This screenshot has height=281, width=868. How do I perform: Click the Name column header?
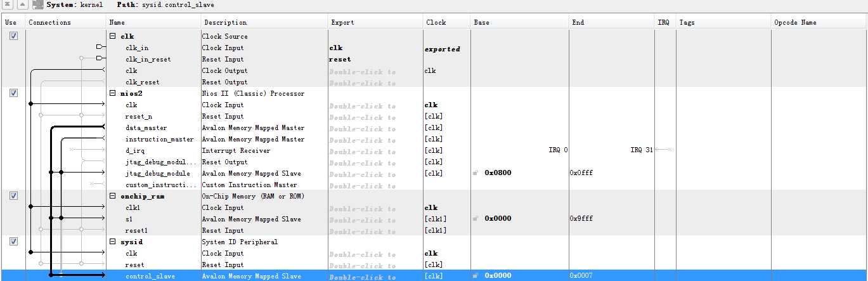tap(153, 22)
